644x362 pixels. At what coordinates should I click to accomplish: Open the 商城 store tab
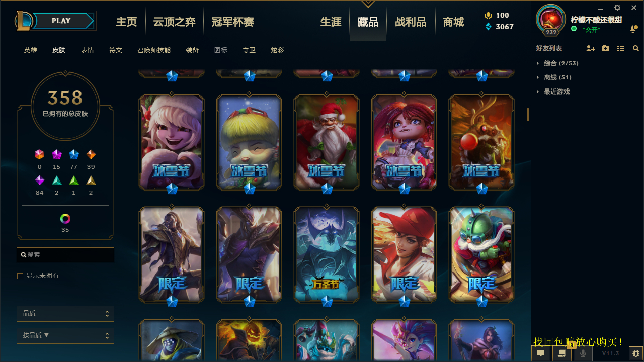click(x=453, y=22)
